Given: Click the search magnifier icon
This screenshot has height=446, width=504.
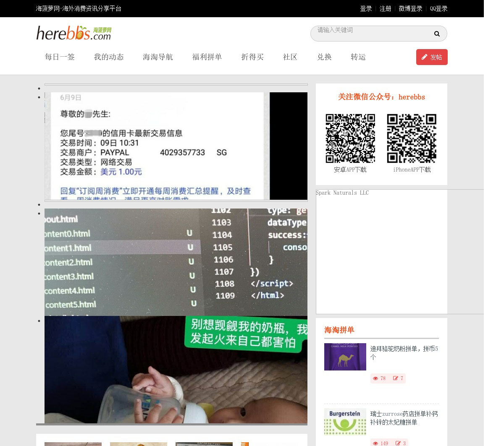Looking at the screenshot, I should (437, 34).
